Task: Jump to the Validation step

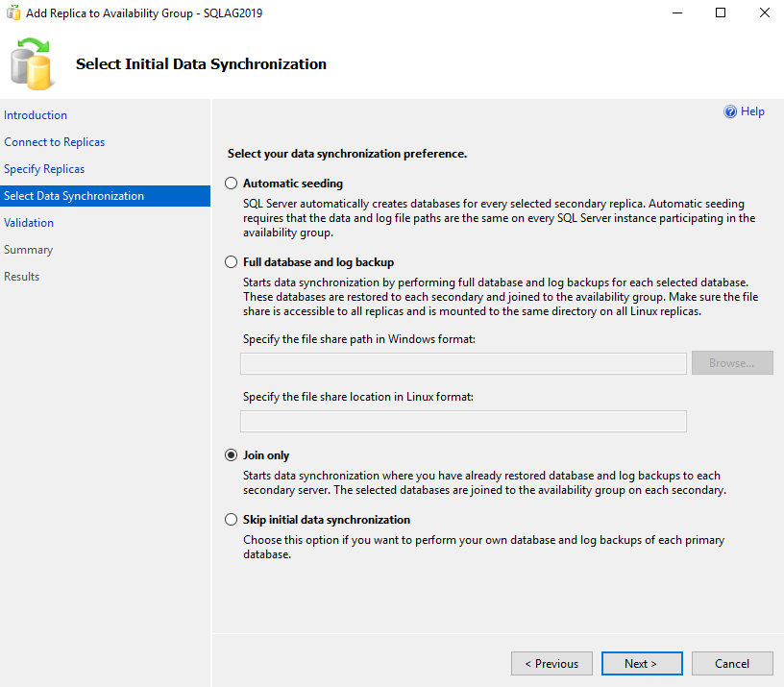Action: [30, 222]
